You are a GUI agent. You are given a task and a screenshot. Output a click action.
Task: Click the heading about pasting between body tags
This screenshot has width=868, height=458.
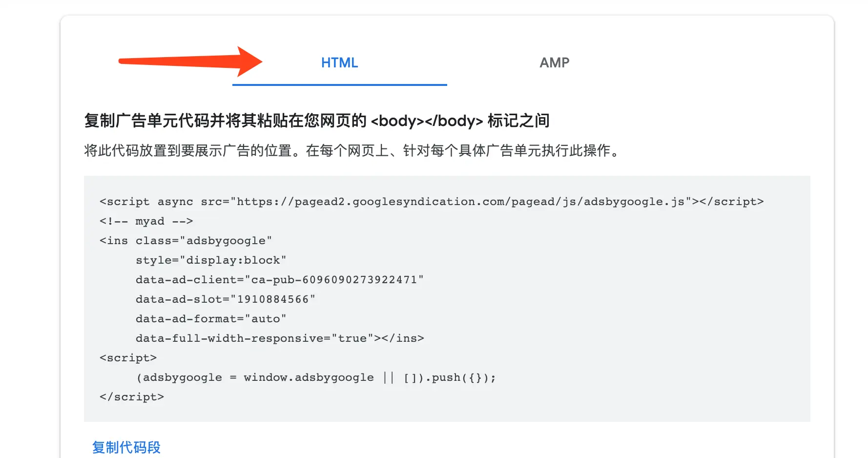[317, 121]
